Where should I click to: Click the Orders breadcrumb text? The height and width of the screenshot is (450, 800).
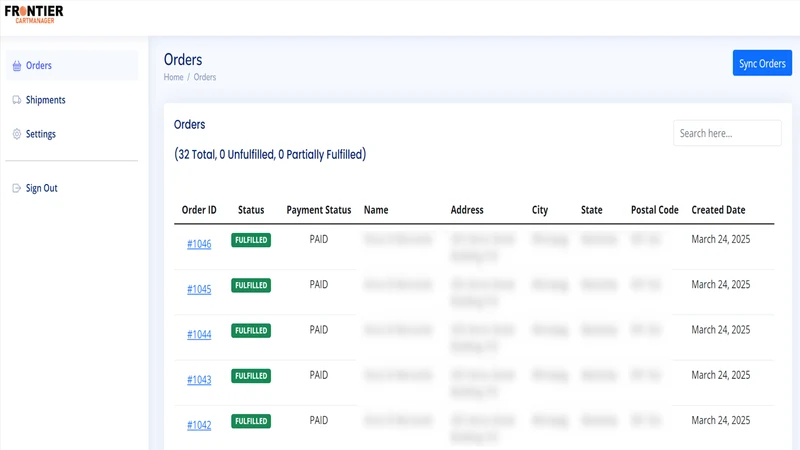[x=205, y=77]
